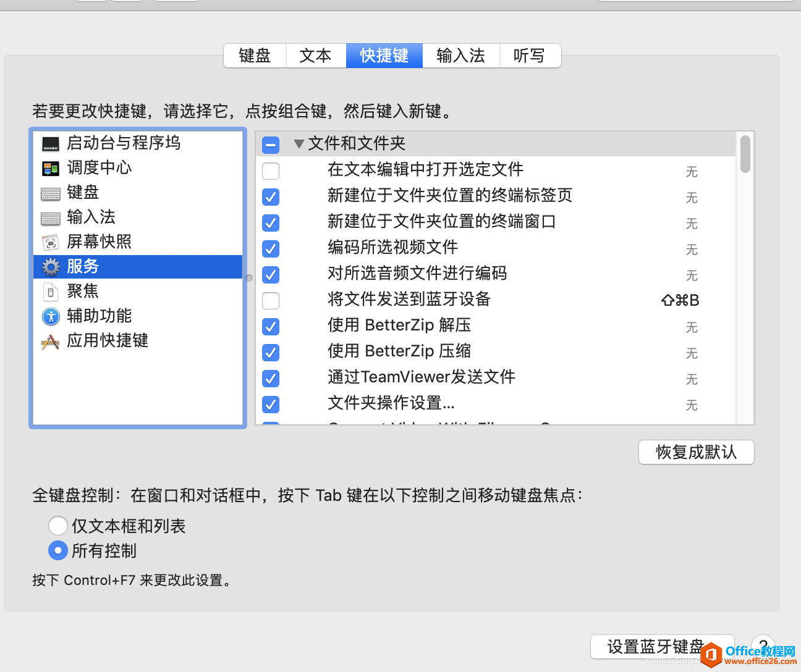This screenshot has height=672, width=801.
Task: Open the 输入法 tab
Action: 461,56
